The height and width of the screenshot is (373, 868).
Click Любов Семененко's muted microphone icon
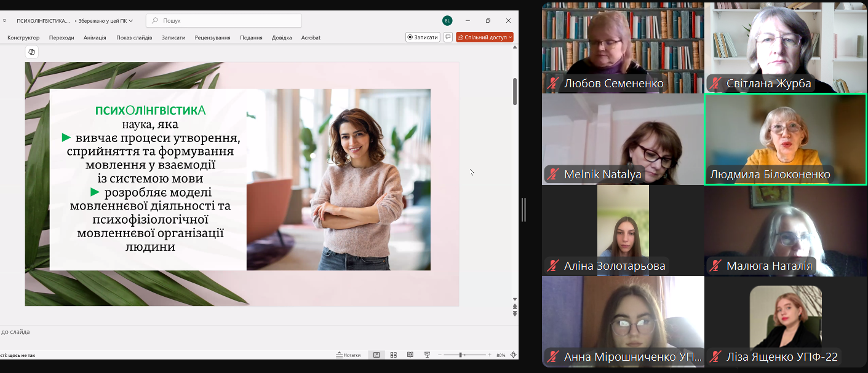tap(554, 84)
